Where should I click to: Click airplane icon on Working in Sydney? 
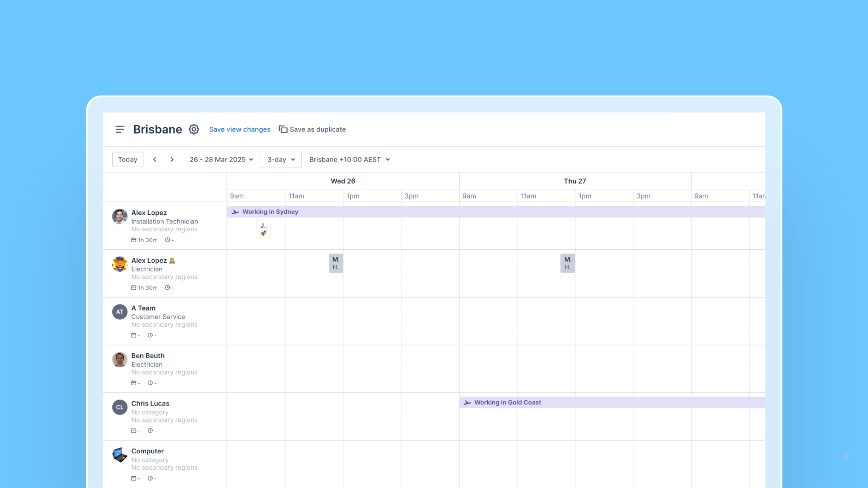235,212
